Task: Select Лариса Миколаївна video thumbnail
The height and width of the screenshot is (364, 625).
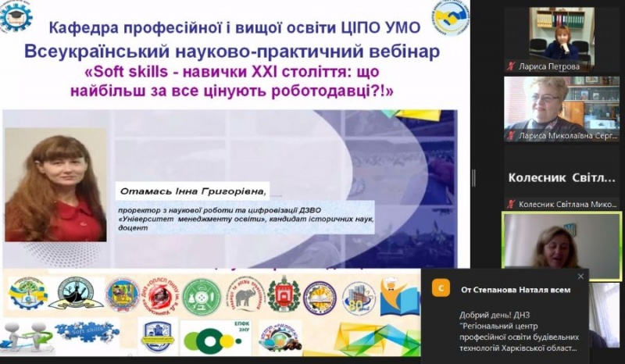Action: pos(561,103)
